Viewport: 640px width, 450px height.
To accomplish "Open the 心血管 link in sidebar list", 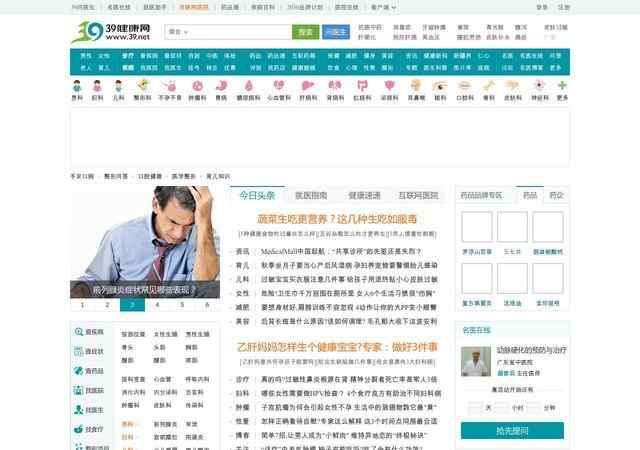I will click(162, 379).
